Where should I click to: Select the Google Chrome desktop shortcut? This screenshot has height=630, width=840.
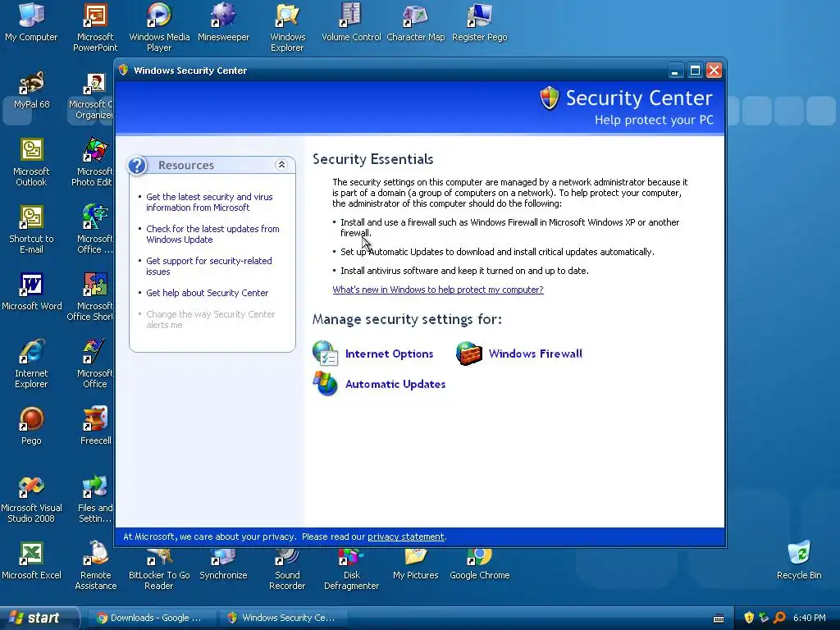coord(479,564)
